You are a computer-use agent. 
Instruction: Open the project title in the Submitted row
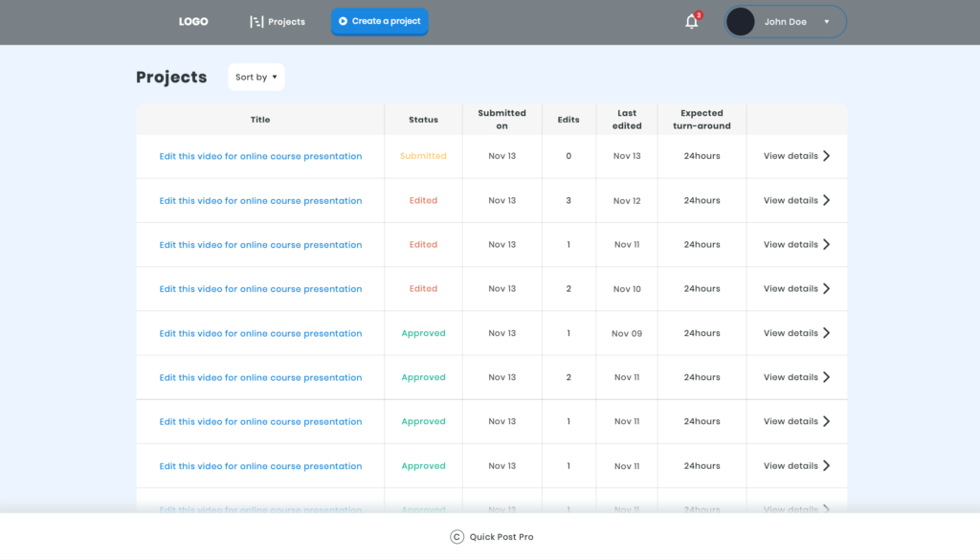point(260,156)
